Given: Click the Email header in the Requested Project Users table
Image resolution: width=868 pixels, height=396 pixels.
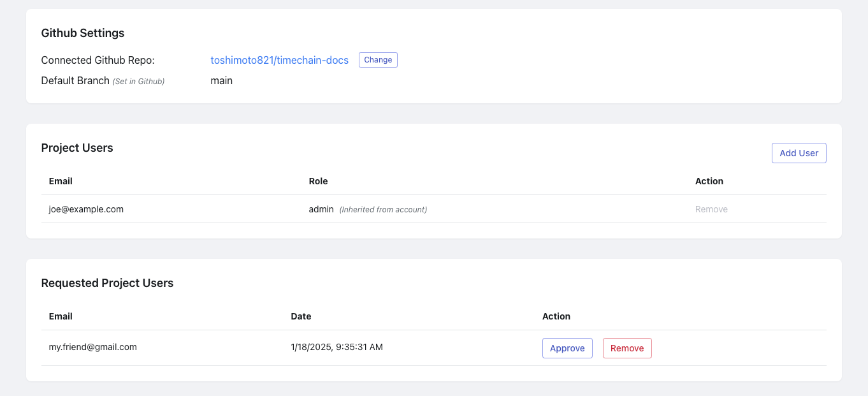Looking at the screenshot, I should (61, 316).
